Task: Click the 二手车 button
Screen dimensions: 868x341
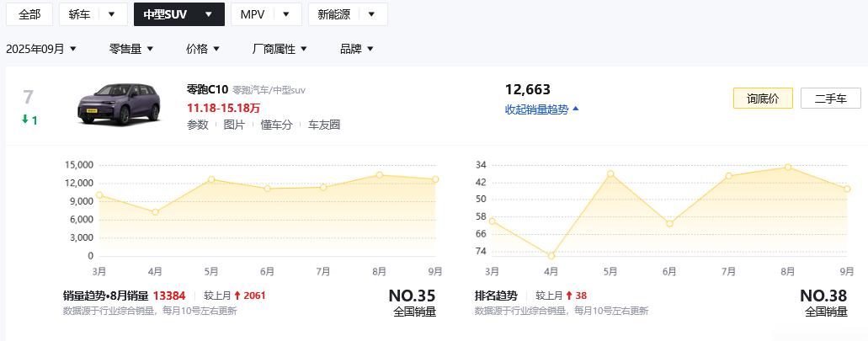Action: tap(831, 99)
